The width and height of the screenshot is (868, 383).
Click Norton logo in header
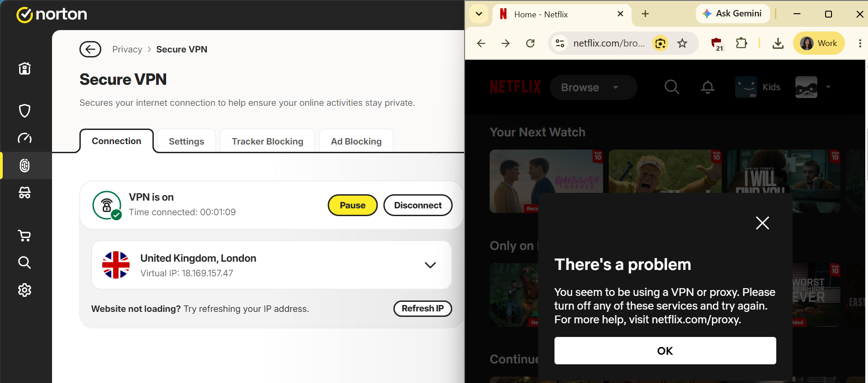tap(52, 15)
